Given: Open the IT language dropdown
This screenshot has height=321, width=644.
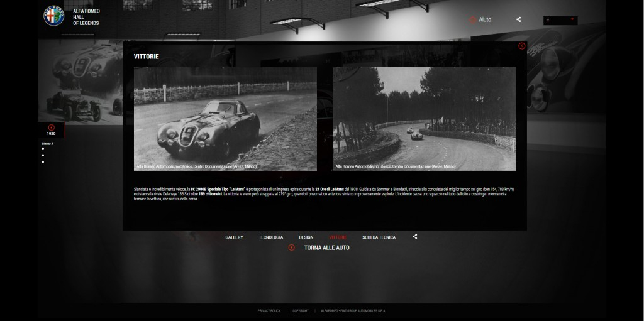Looking at the screenshot, I should coord(560,20).
